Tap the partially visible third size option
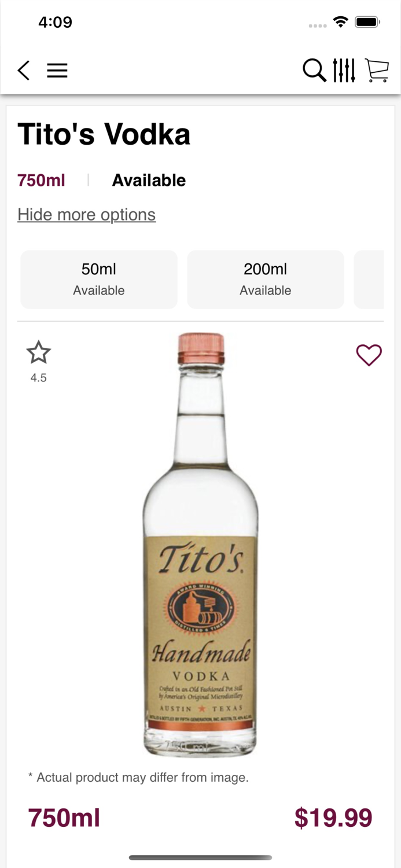This screenshot has width=401, height=868. click(369, 279)
